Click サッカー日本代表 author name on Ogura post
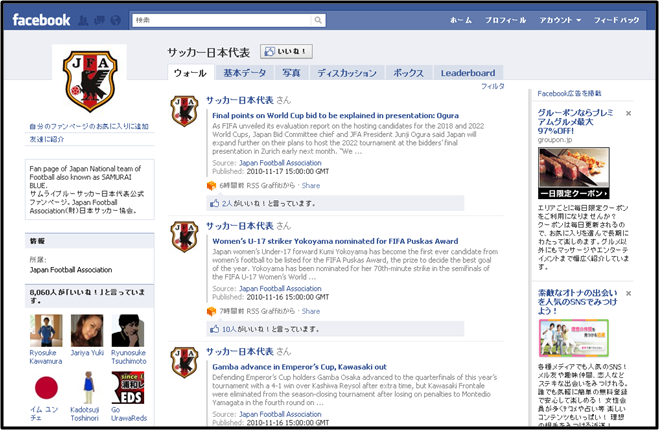 tap(240, 100)
